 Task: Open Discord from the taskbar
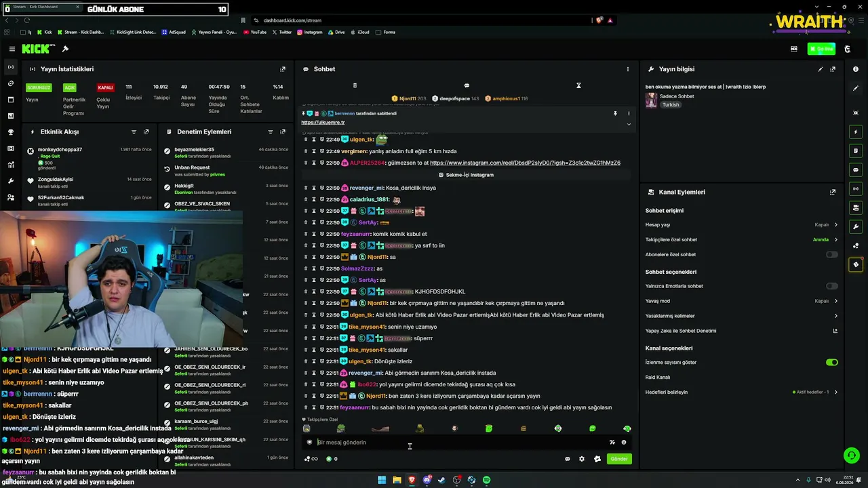427,480
